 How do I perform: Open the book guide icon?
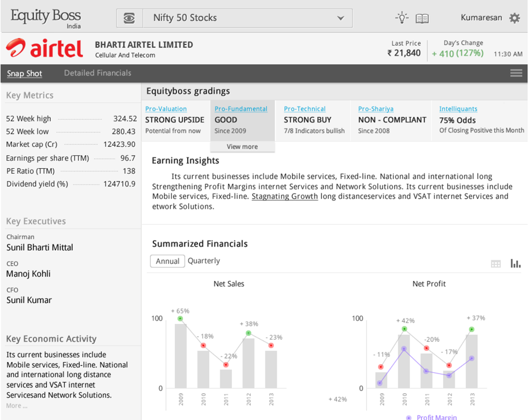tap(422, 18)
